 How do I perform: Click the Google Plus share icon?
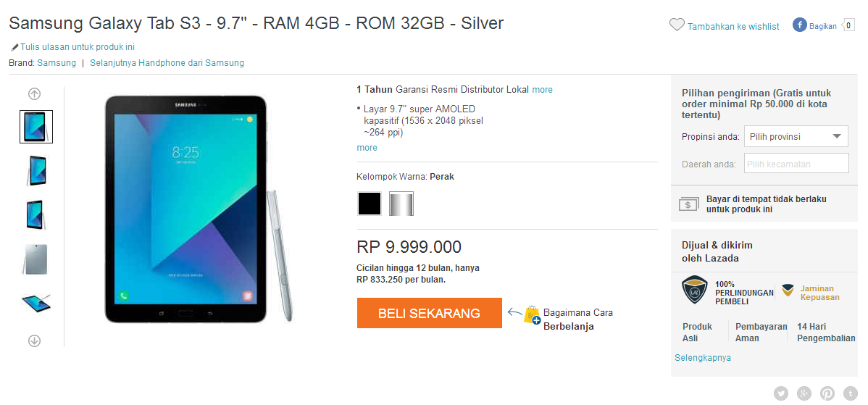(x=804, y=393)
